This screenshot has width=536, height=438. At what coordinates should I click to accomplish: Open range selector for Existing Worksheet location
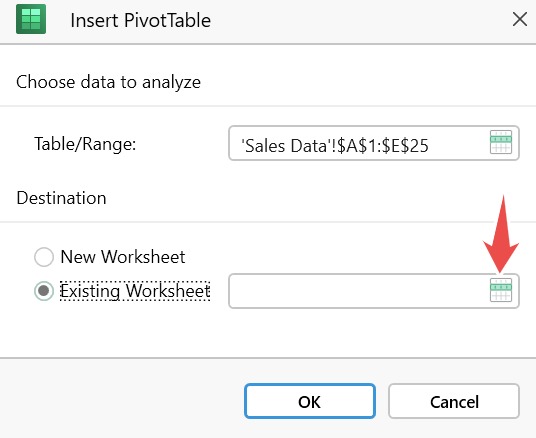(501, 290)
